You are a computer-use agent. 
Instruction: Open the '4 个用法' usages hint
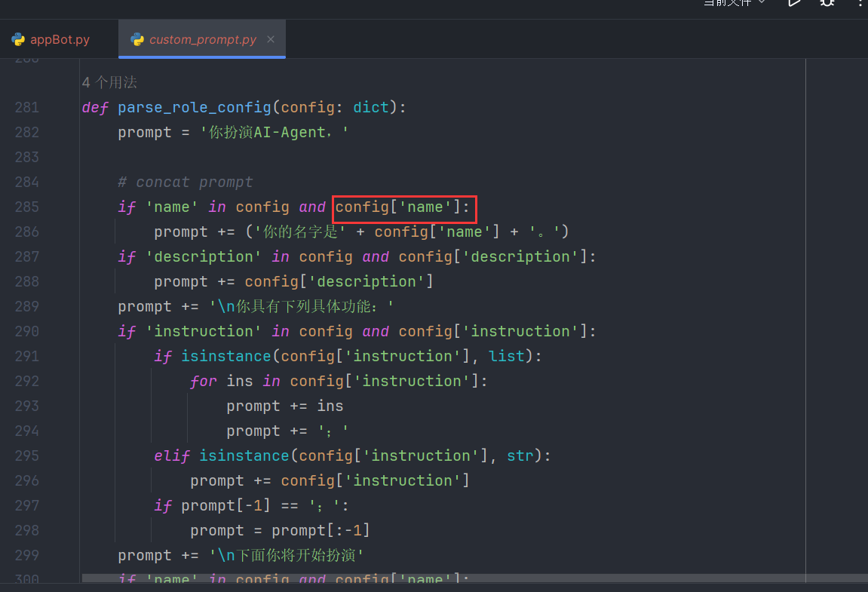[109, 82]
